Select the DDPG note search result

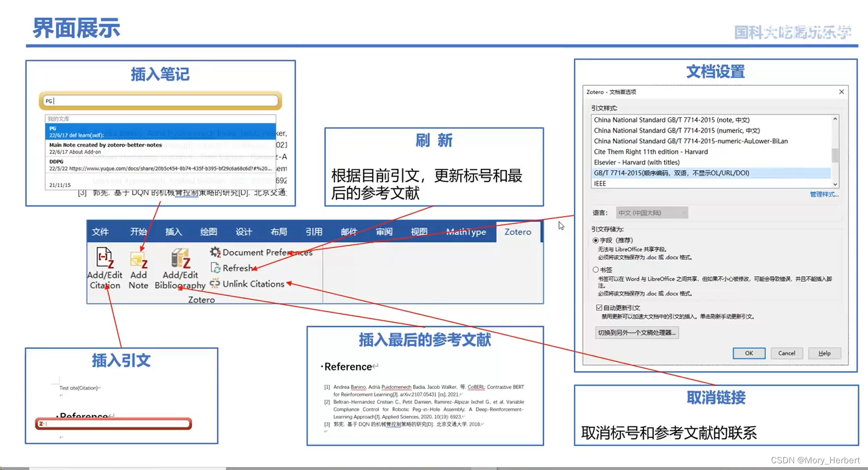coord(160,165)
